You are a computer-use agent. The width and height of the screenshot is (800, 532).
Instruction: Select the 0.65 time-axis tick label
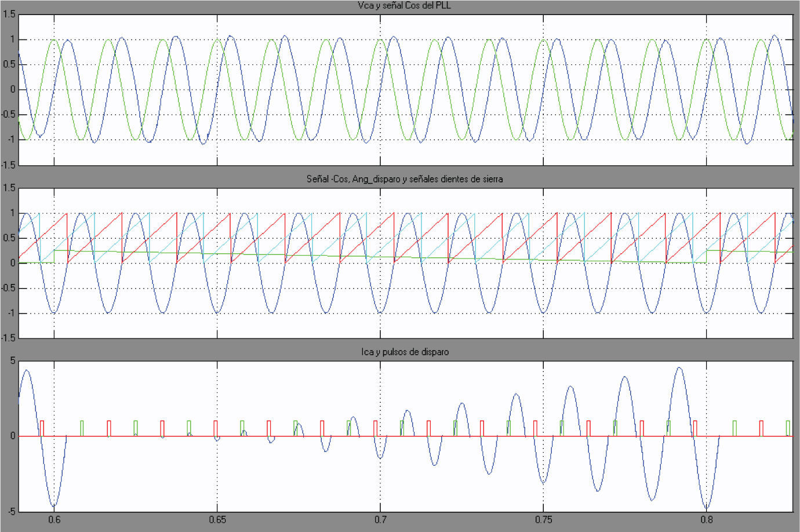(x=217, y=520)
